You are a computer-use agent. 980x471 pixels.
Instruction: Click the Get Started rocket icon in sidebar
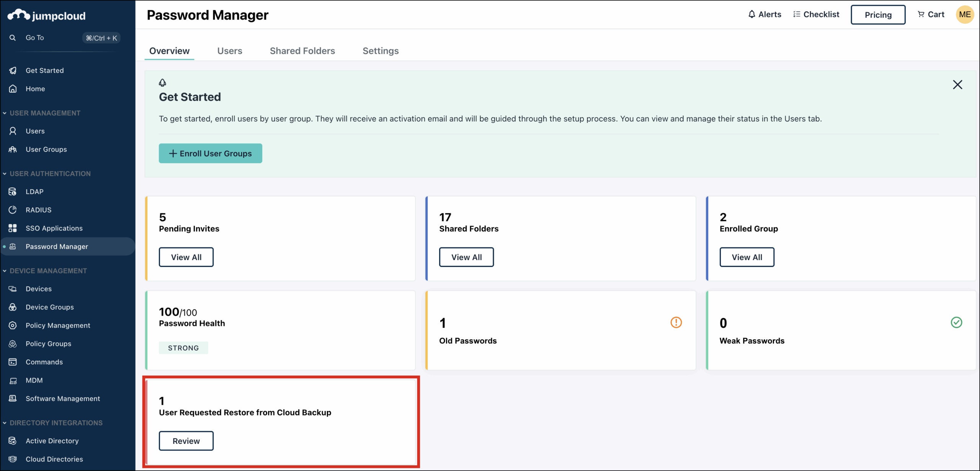(x=13, y=70)
